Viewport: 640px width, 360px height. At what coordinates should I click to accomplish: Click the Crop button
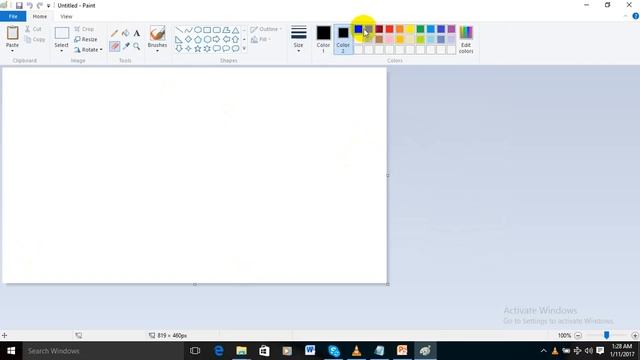84,29
